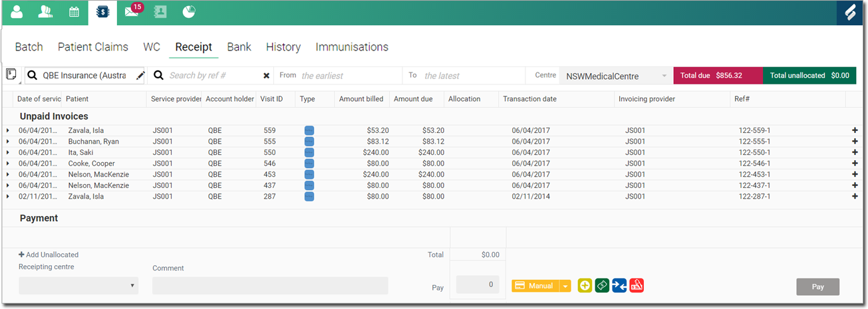This screenshot has height=309, width=868.
Task: Expand the row for visit ID 287
Action: (x=8, y=197)
